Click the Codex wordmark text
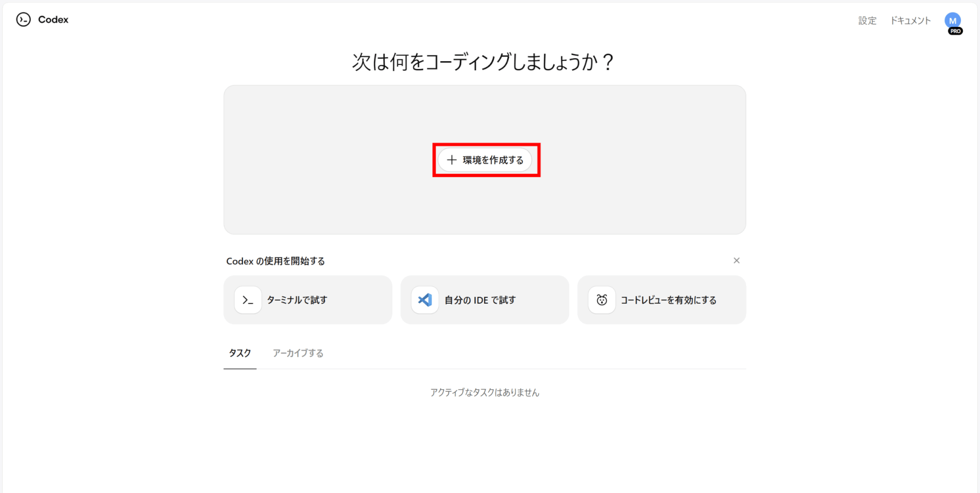980x493 pixels. pos(53,20)
